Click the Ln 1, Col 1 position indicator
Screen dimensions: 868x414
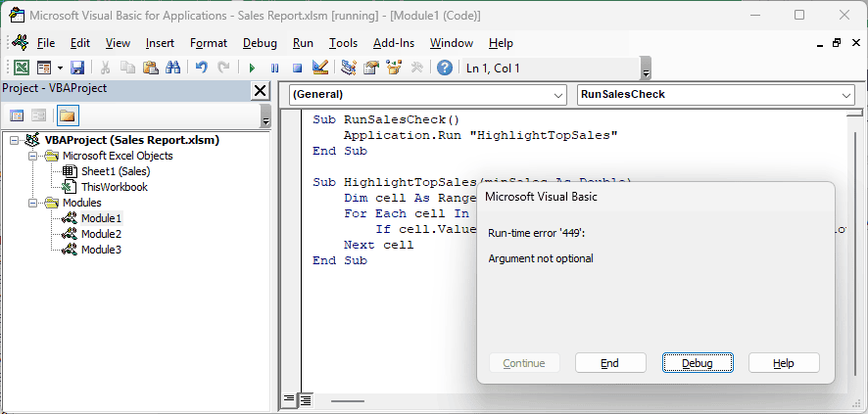coord(493,69)
